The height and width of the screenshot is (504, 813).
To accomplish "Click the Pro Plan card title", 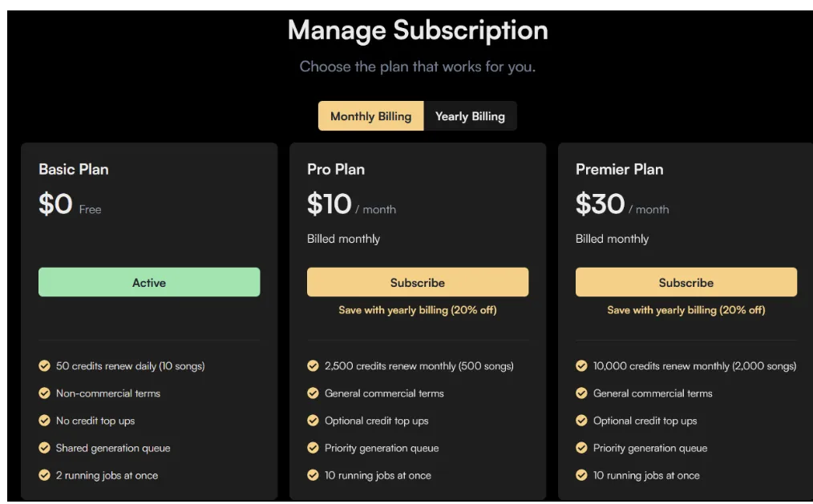I will (336, 170).
